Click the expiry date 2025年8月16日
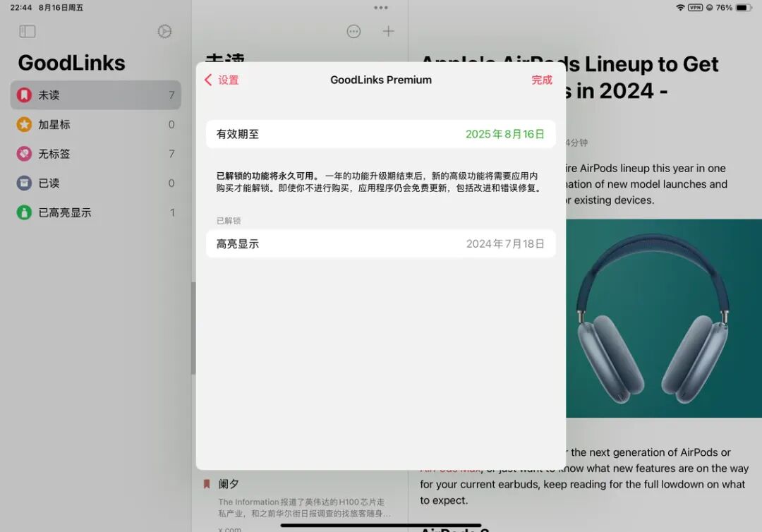 (505, 134)
